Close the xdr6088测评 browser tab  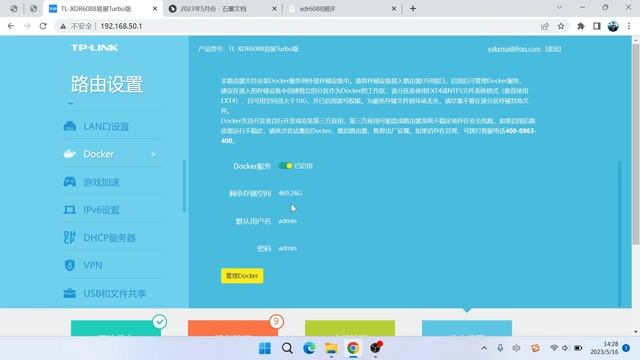394,9
